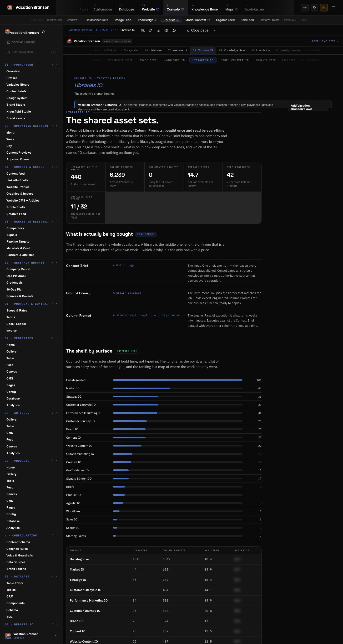Image resolution: width=343 pixels, height=644 pixels.
Task: Focus the Filter navigation input
Action: (x=31, y=52)
